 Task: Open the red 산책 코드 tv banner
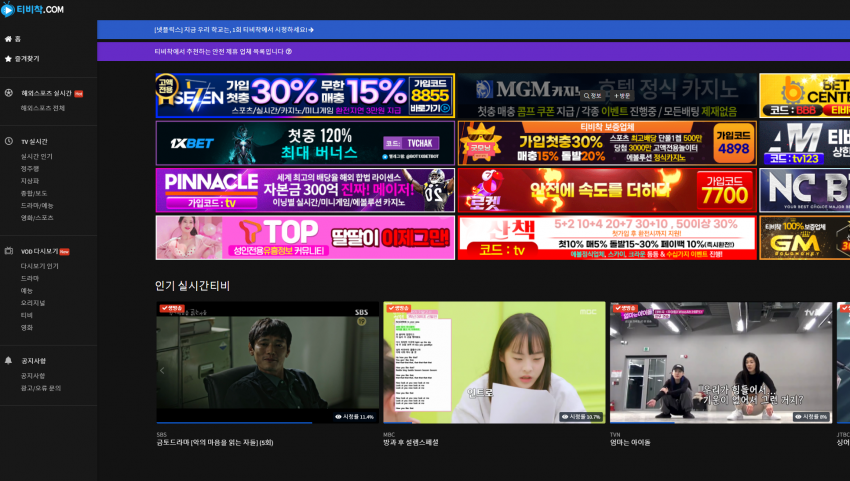(607, 238)
